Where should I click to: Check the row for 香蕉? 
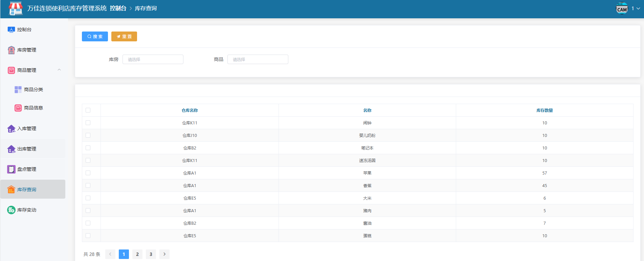point(88,185)
